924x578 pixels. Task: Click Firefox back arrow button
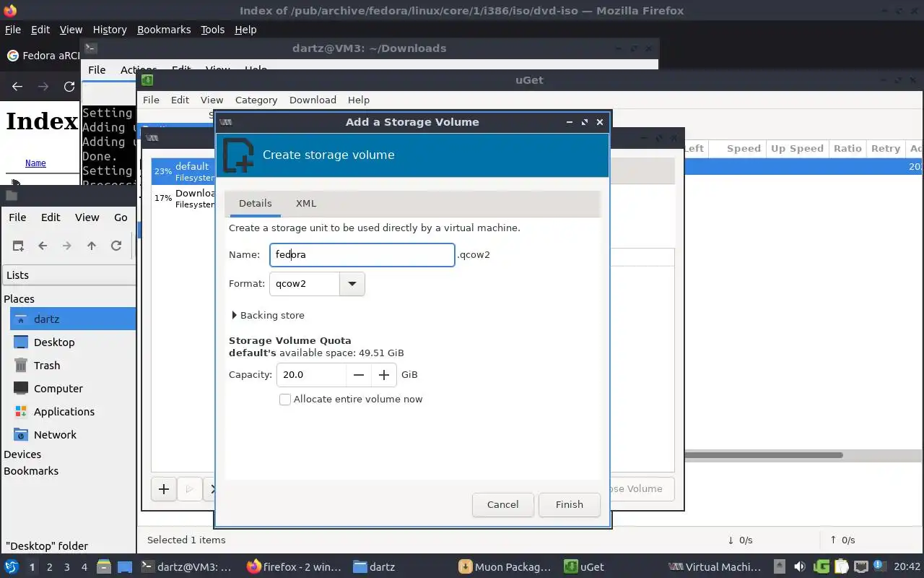click(17, 86)
